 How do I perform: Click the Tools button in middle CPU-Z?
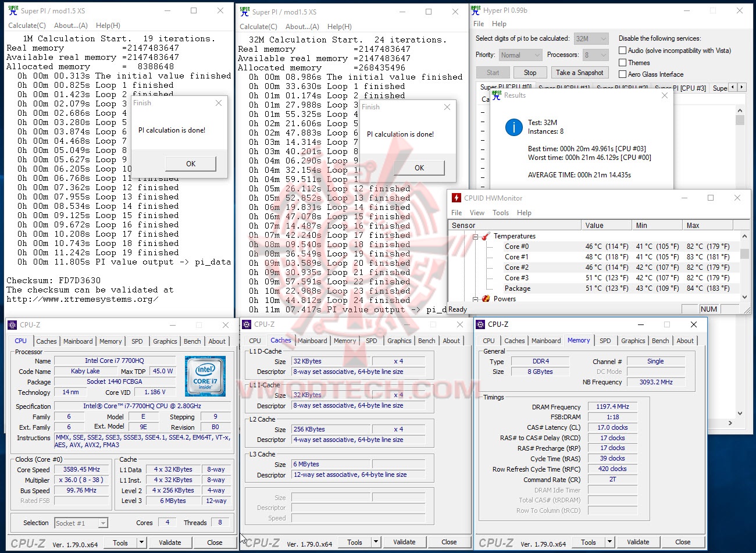[x=355, y=542]
